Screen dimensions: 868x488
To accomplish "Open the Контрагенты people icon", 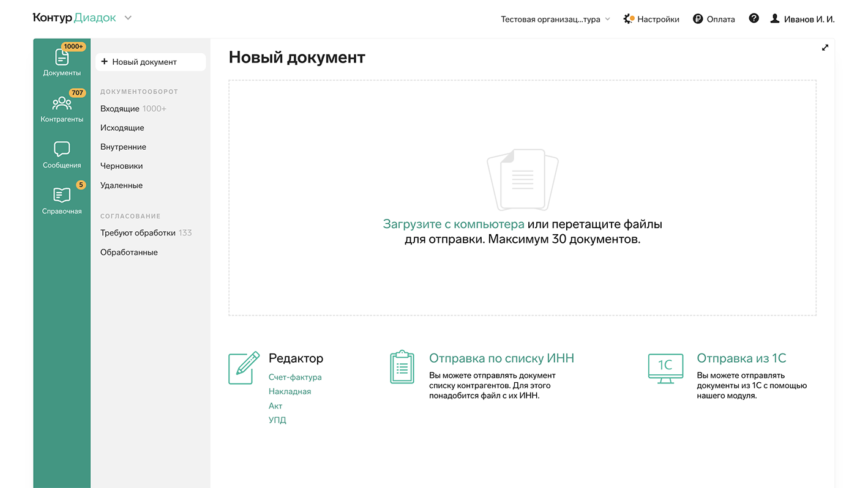I will coord(62,103).
